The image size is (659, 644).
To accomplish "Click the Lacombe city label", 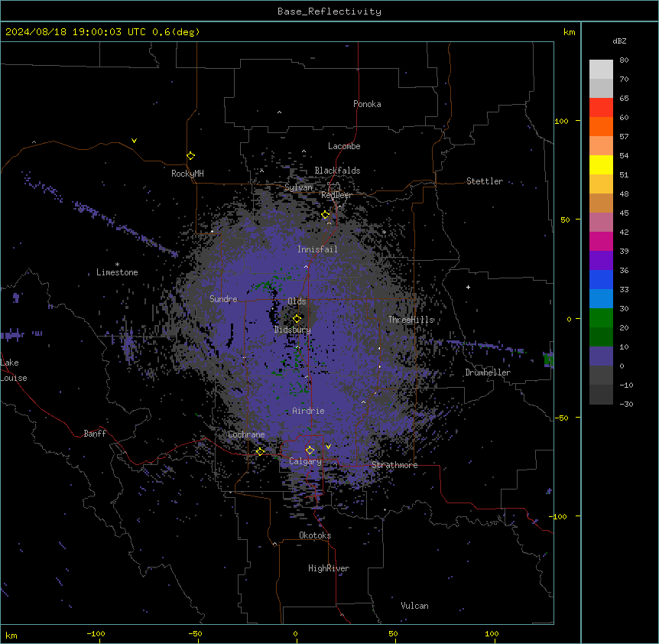I will click(x=344, y=146).
